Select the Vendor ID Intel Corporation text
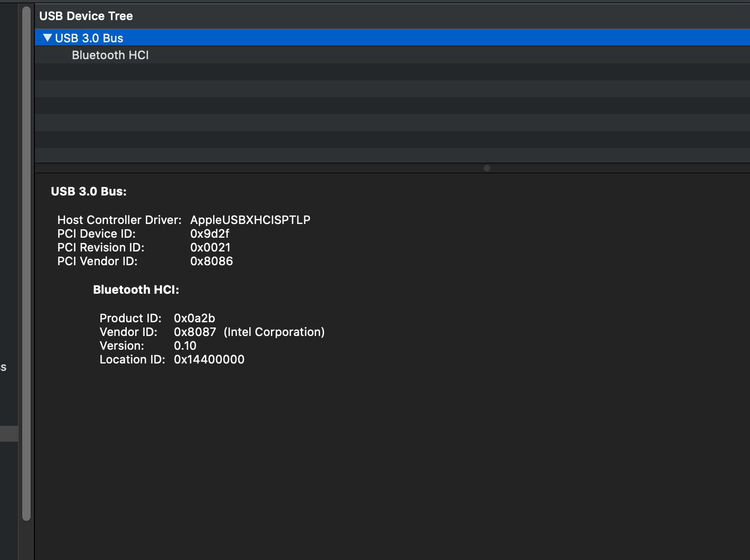 [x=274, y=332]
